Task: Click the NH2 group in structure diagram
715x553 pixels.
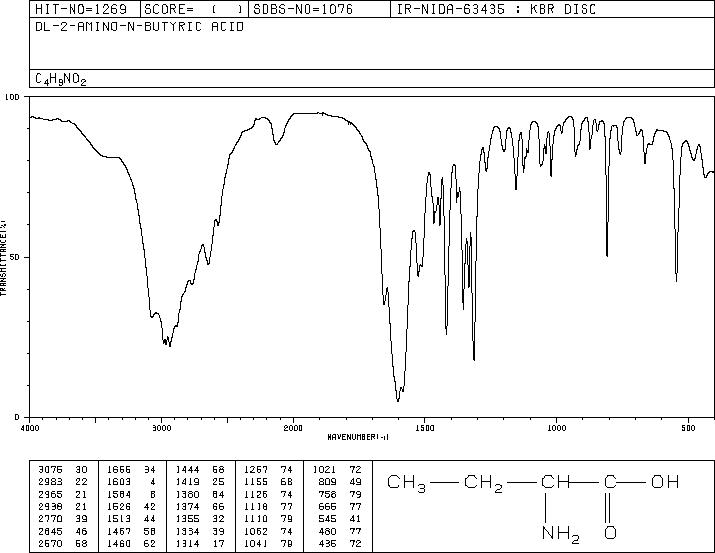Action: coord(560,533)
